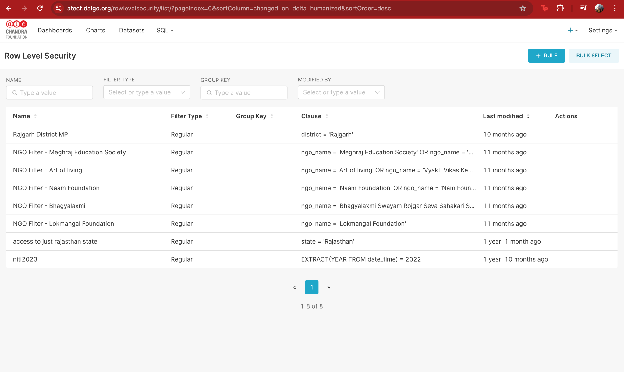Select page 1 in pagination

tap(312, 287)
